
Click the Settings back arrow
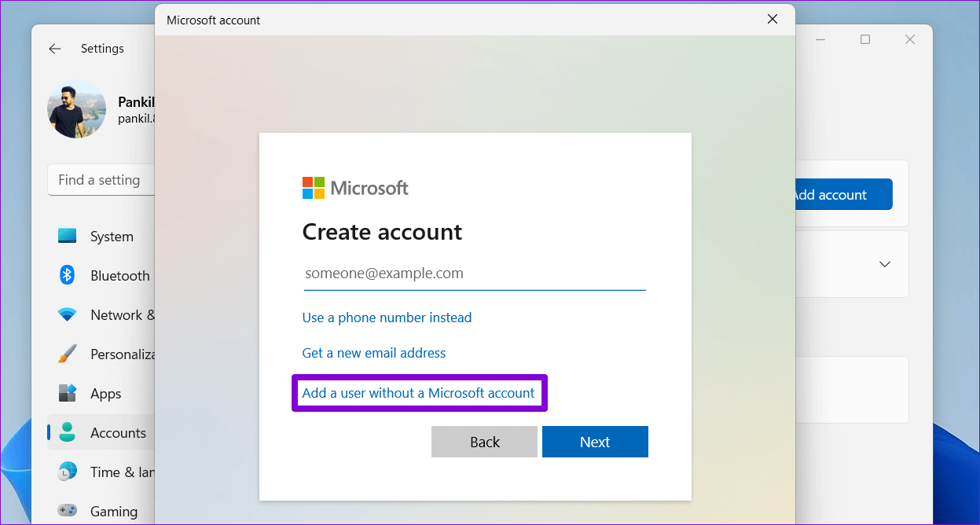(54, 49)
